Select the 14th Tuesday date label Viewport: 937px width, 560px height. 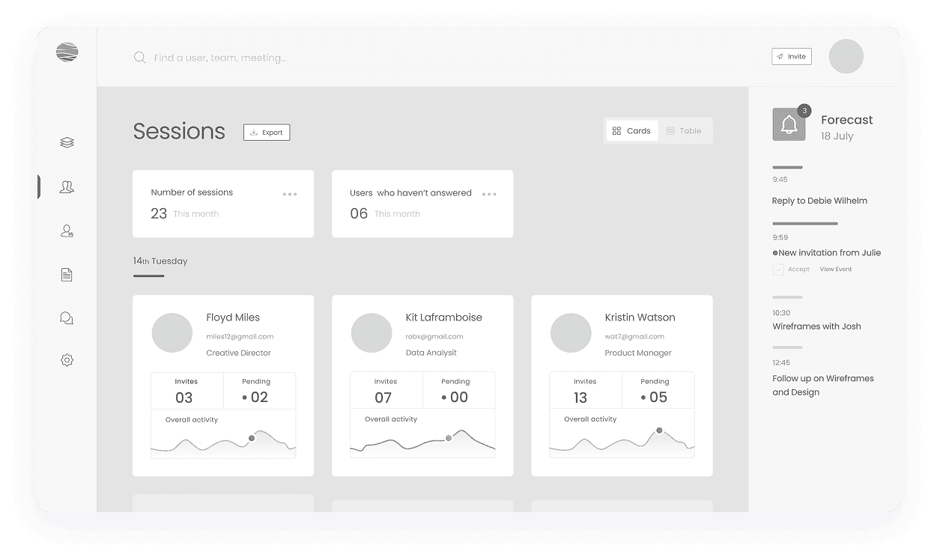[160, 261]
